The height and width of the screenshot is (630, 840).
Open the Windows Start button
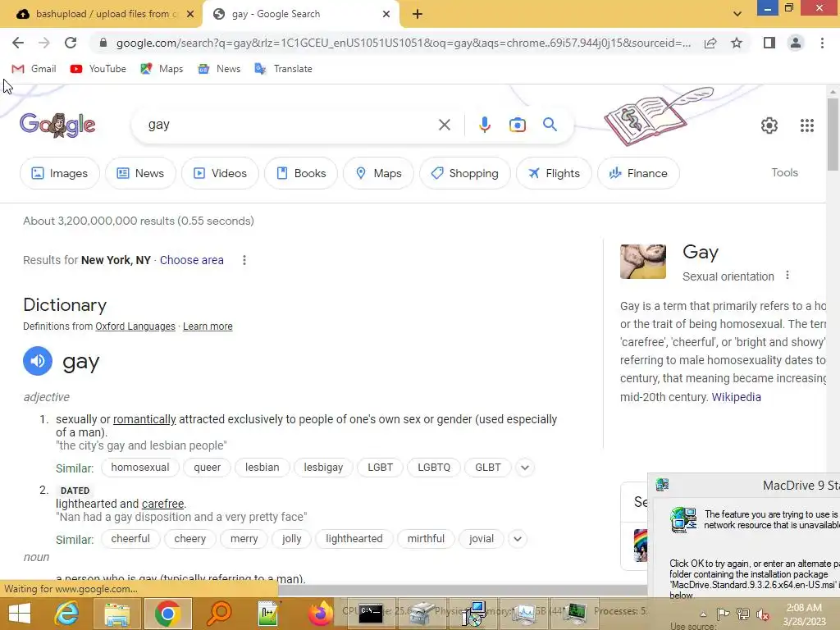point(20,614)
